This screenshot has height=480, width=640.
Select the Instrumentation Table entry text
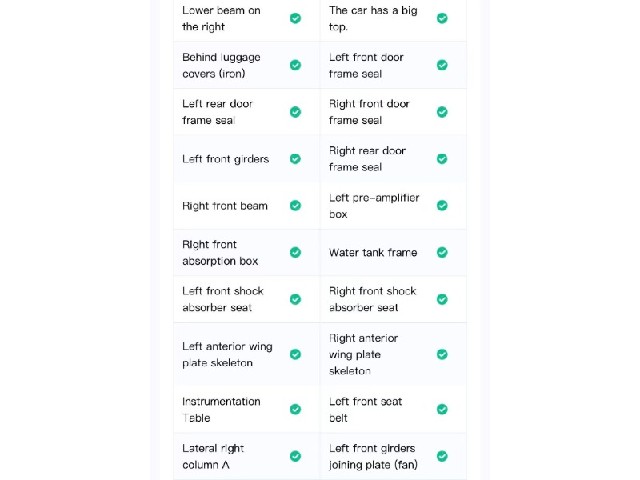click(221, 409)
